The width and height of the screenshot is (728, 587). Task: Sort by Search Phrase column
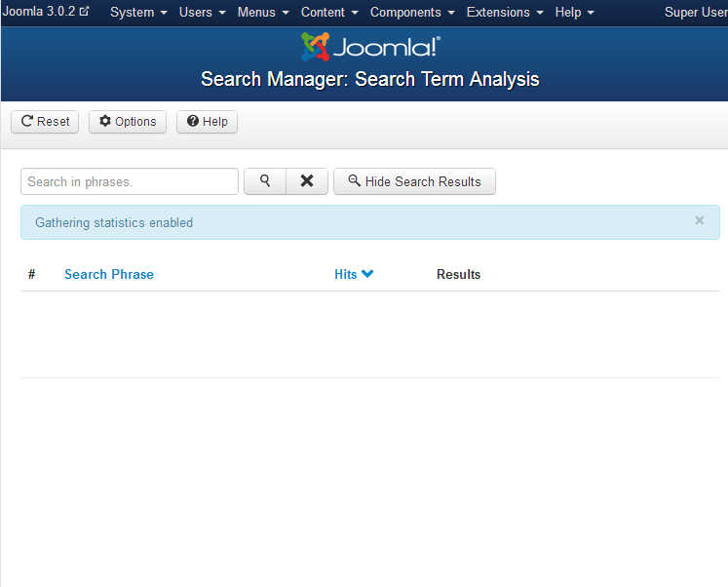pos(109,274)
